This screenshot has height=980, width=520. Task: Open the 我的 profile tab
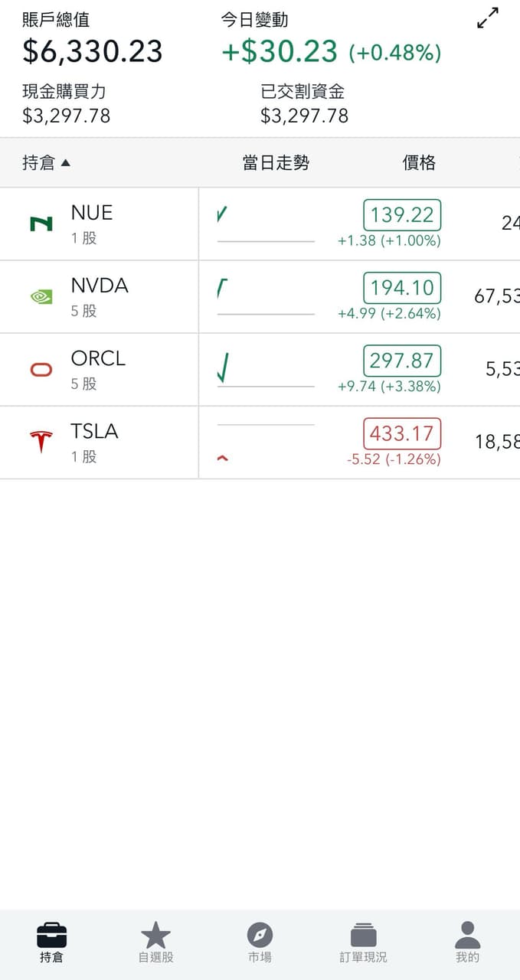click(467, 942)
